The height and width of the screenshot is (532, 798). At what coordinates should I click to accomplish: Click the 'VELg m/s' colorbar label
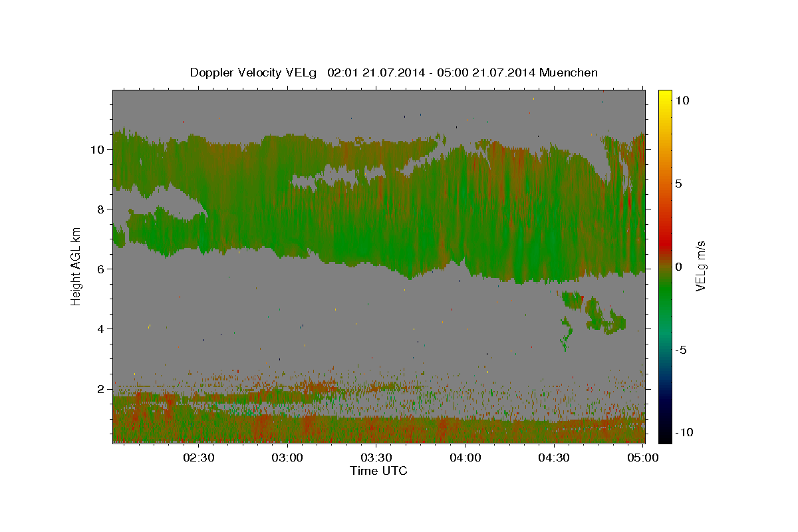click(x=700, y=266)
